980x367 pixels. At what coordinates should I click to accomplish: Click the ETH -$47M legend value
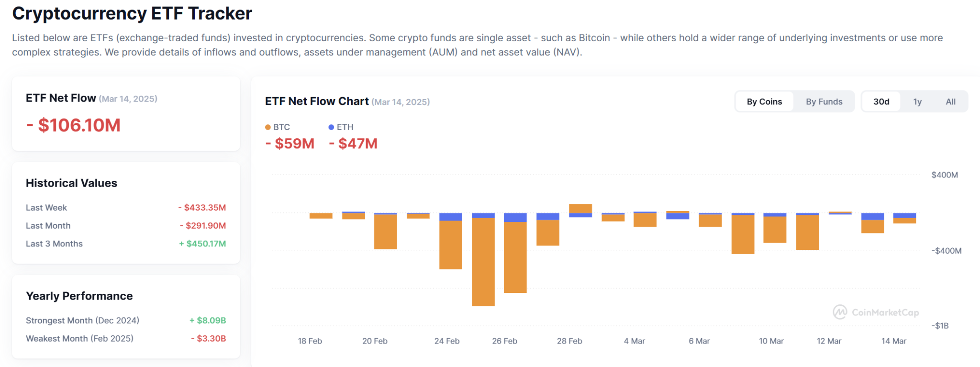[353, 144]
